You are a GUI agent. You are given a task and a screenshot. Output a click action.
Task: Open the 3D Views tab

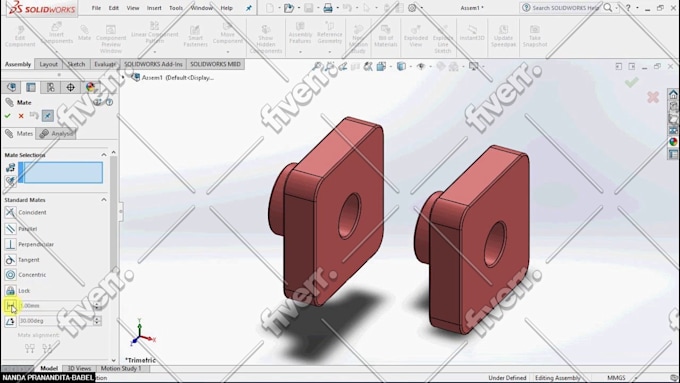(x=79, y=368)
